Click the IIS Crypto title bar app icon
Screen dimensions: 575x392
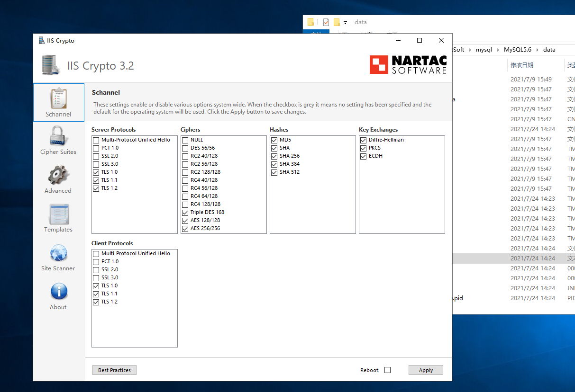coord(42,41)
